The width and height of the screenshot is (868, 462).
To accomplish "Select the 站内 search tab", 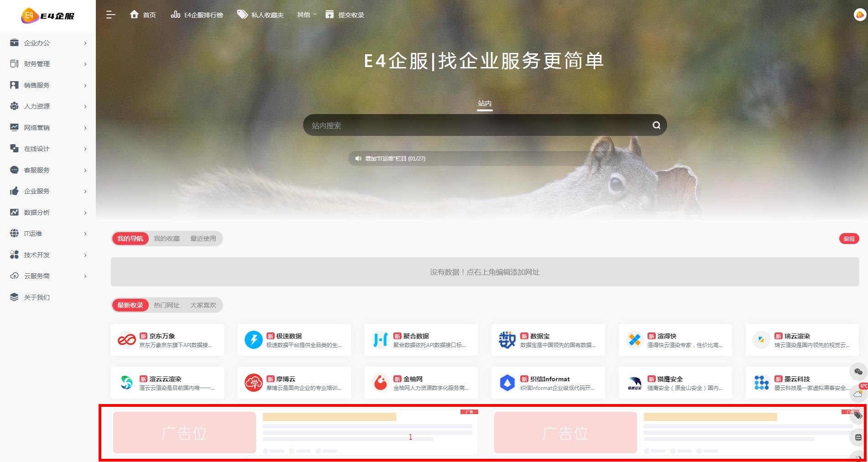I will [485, 104].
